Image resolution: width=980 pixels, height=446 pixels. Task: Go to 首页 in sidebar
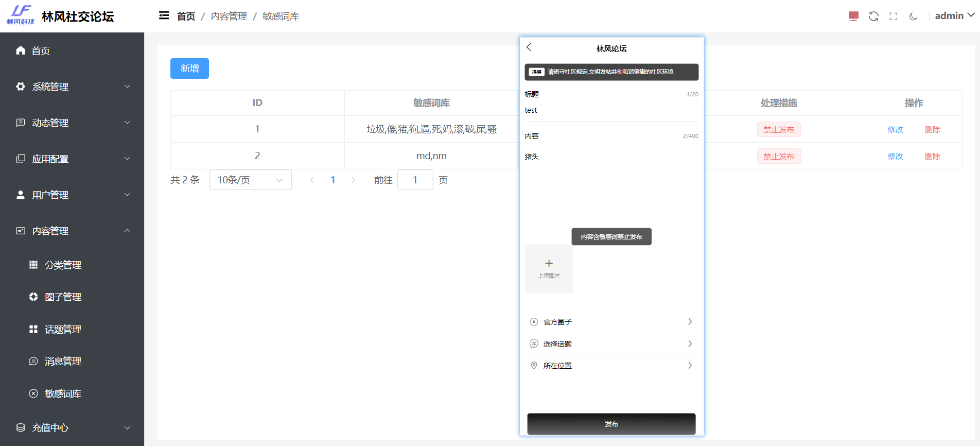(x=72, y=50)
